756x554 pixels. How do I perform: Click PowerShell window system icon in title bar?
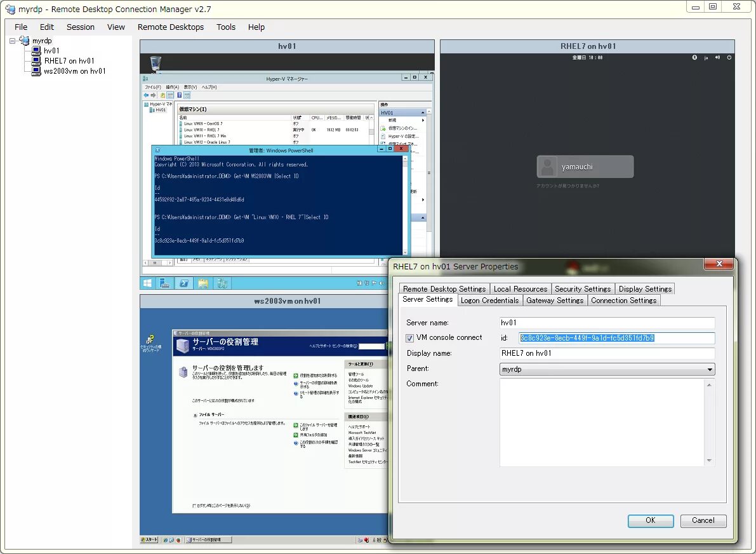pyautogui.click(x=157, y=150)
